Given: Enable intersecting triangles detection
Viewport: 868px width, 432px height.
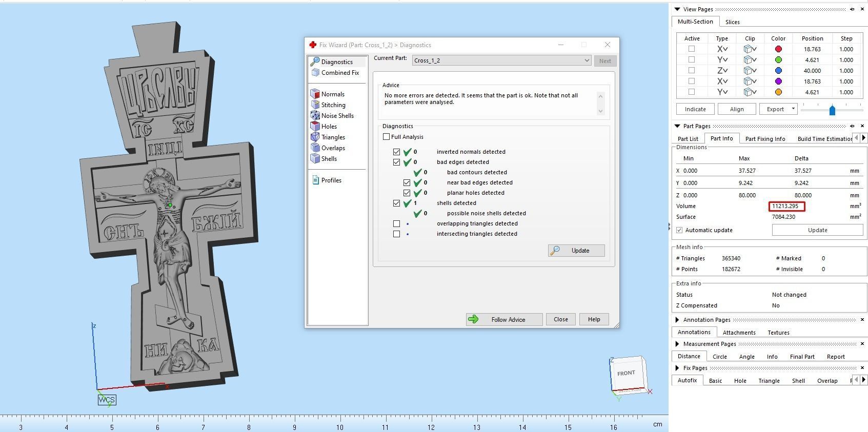Looking at the screenshot, I should click(396, 234).
